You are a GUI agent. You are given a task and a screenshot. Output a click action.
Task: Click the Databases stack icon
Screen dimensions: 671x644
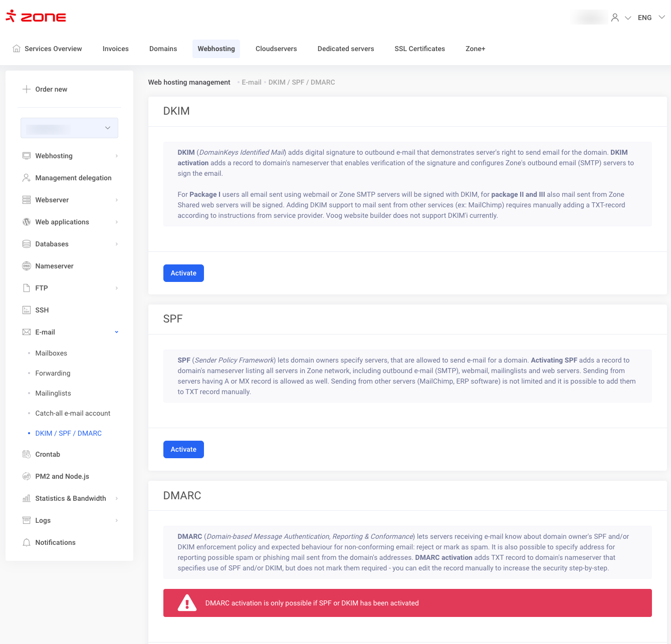[27, 244]
